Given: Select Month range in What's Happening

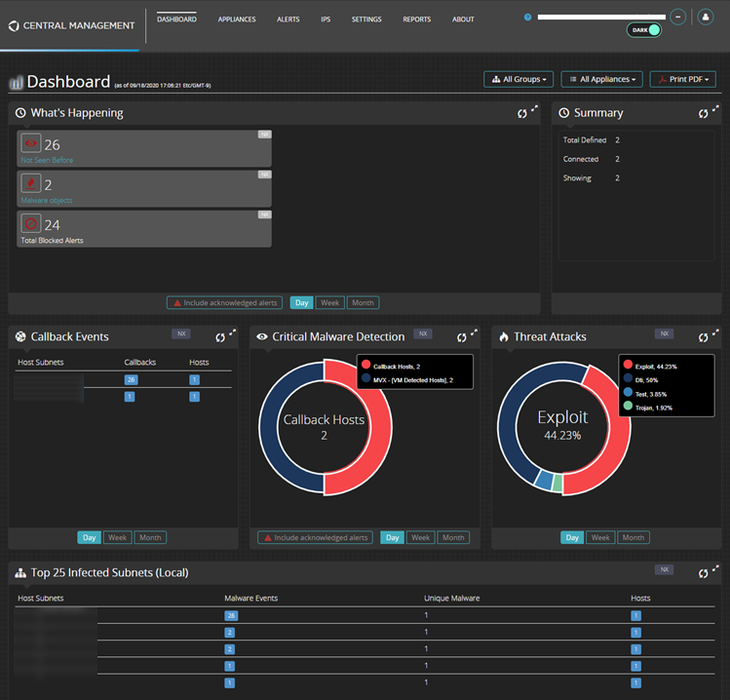Looking at the screenshot, I should [x=363, y=303].
